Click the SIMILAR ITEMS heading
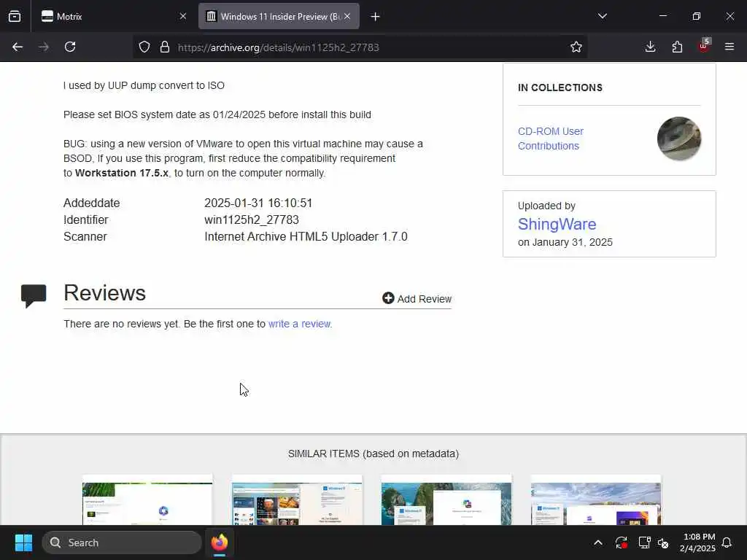 (x=373, y=454)
